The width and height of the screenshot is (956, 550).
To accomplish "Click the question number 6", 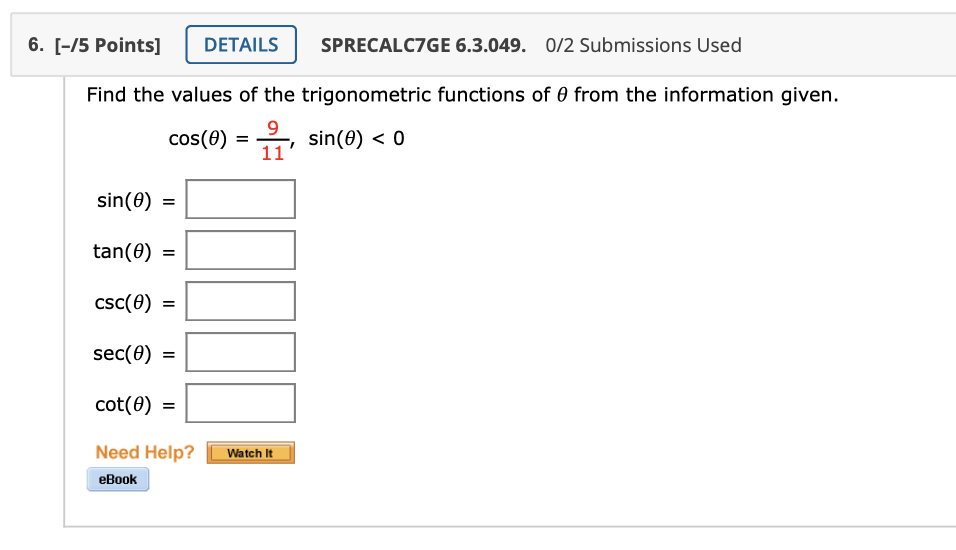I will (36, 45).
